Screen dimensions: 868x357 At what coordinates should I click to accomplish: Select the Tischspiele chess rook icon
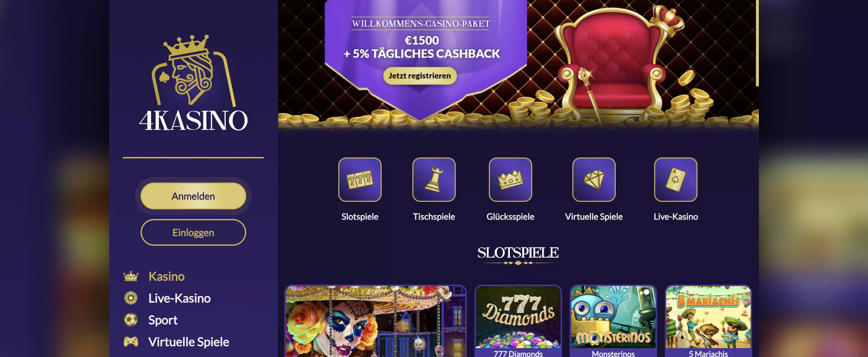(x=434, y=180)
